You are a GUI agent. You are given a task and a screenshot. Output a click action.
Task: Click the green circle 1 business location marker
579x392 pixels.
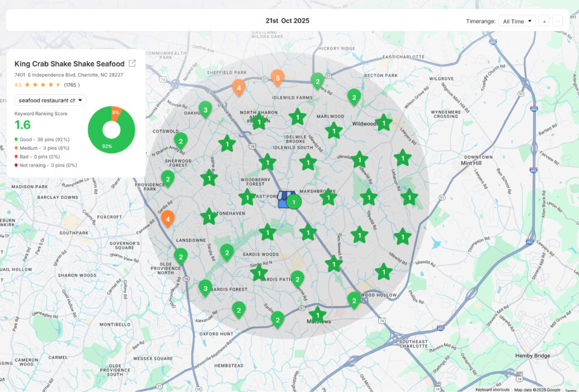(294, 202)
